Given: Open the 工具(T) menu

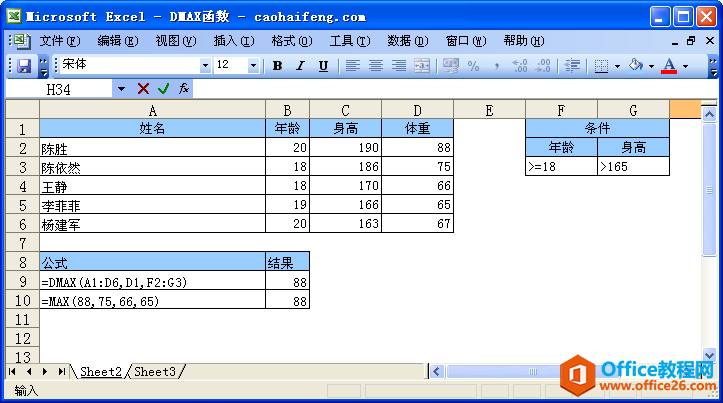Looking at the screenshot, I should pyautogui.click(x=350, y=41).
